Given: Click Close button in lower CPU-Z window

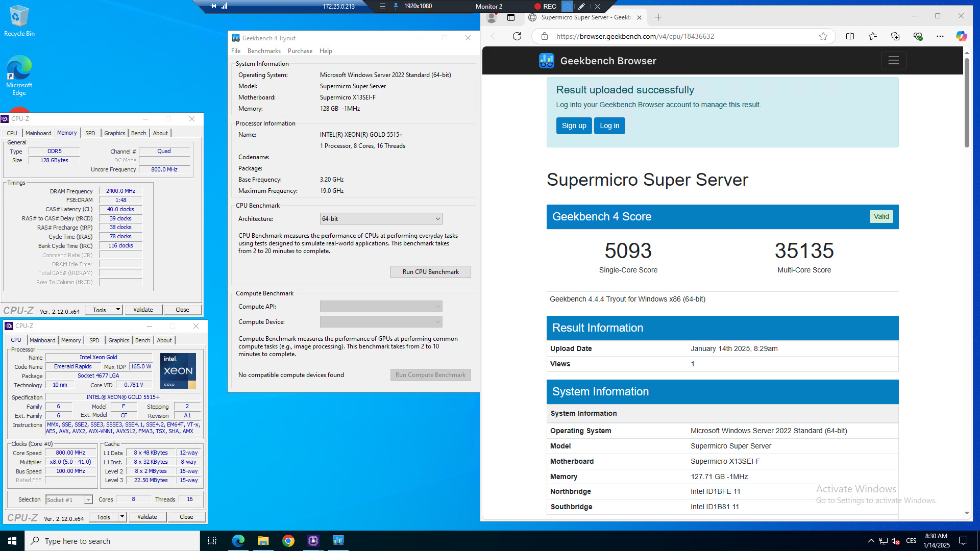Looking at the screenshot, I should (x=186, y=517).
